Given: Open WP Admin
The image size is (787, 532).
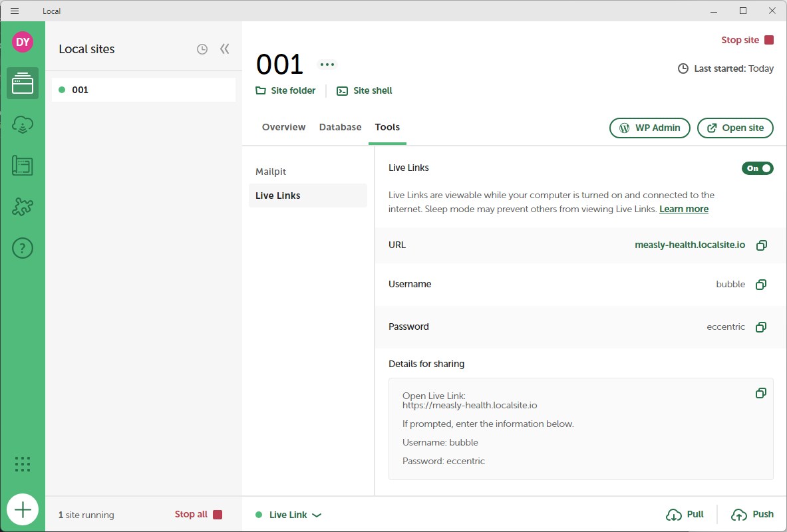Looking at the screenshot, I should (649, 128).
